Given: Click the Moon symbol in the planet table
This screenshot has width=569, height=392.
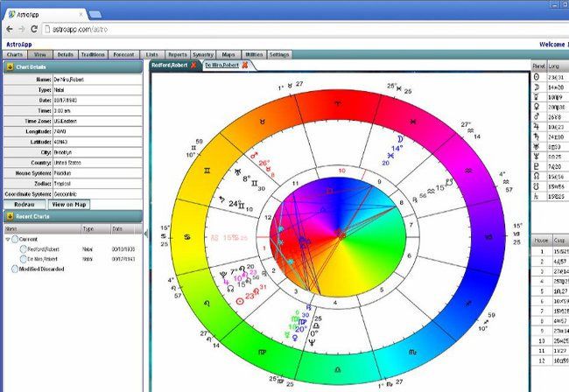Looking at the screenshot, I should 537,87.
